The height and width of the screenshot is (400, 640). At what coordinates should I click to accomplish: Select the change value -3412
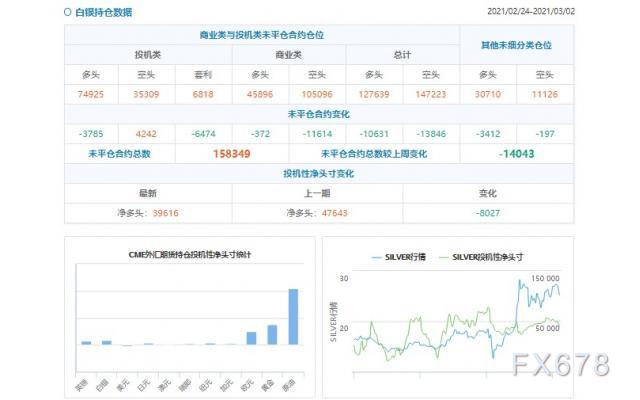click(488, 134)
